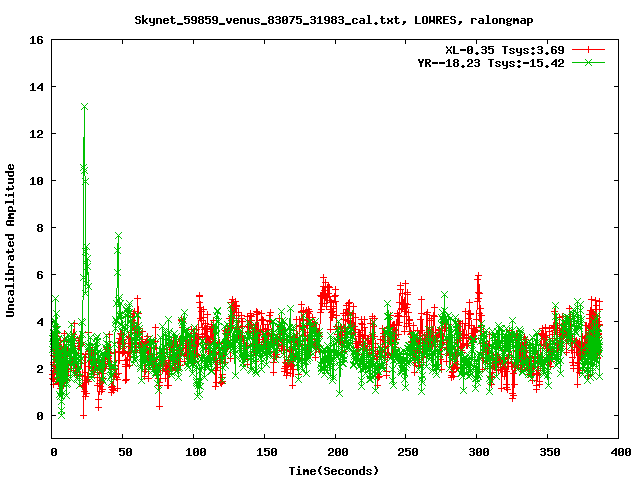Click the x-axis tick label 150
Screen dimensions: 640x480
267,452
